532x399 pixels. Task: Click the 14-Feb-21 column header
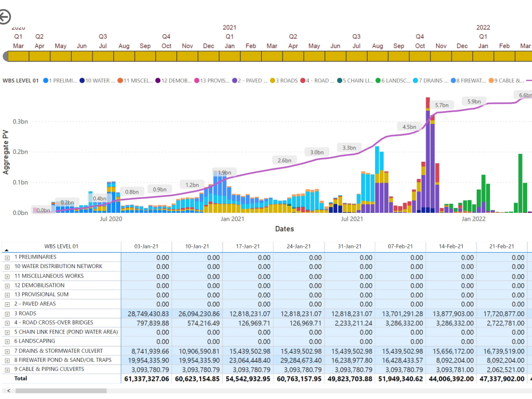pyautogui.click(x=451, y=246)
